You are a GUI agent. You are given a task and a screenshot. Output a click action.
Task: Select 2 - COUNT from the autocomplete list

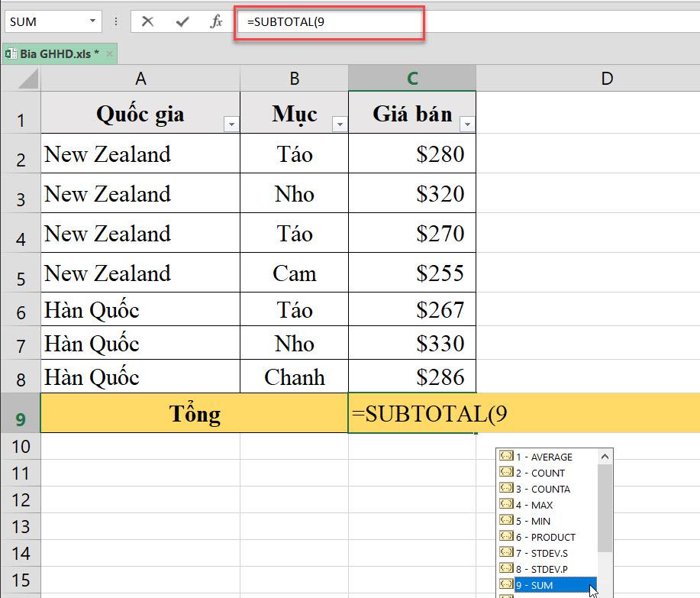click(x=537, y=473)
